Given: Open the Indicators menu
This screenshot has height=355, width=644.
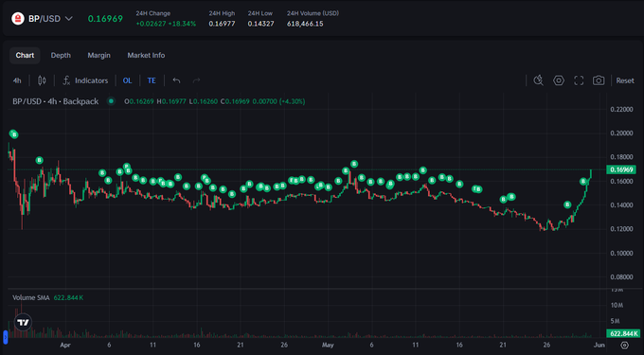Looking at the screenshot, I should tap(85, 80).
